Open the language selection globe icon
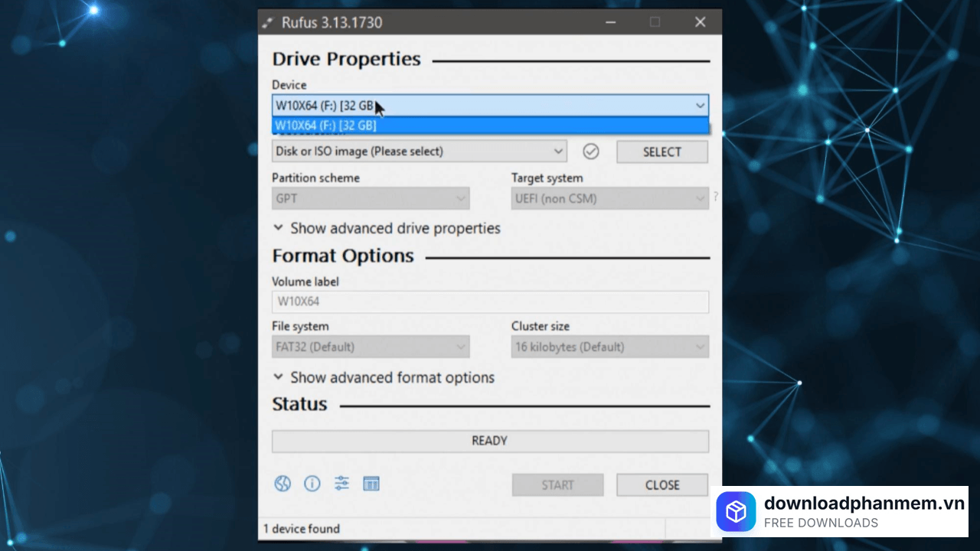This screenshot has height=551, width=980. (x=283, y=484)
